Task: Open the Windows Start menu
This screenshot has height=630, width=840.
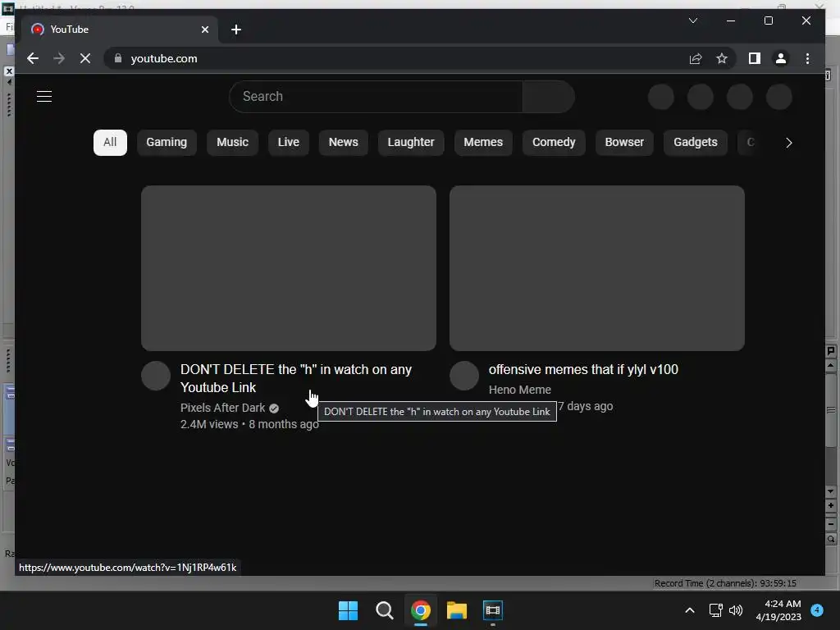Action: pos(348,610)
